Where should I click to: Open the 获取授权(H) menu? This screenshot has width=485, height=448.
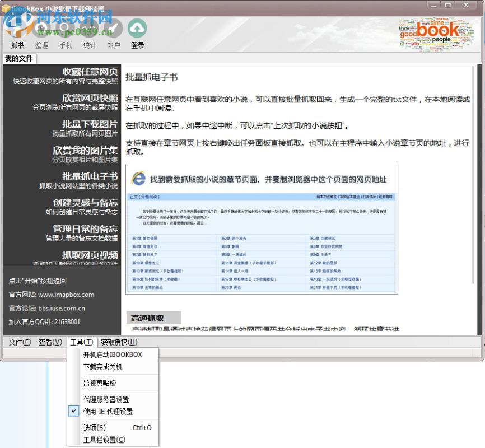coord(119,342)
